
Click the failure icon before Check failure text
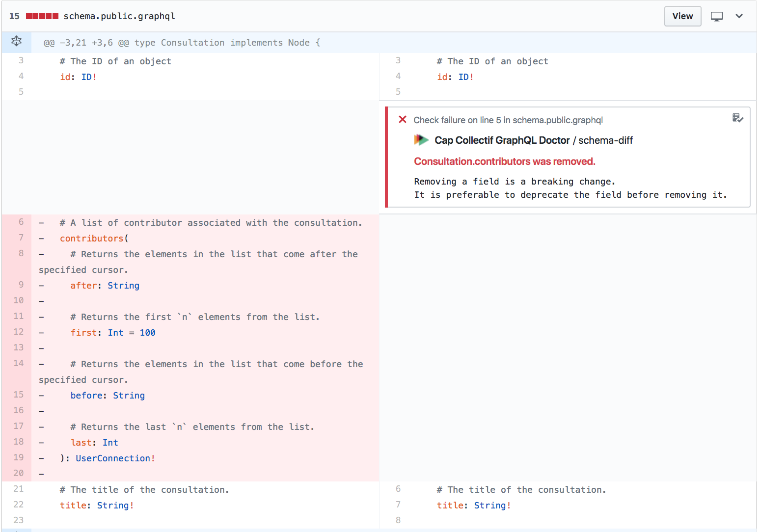coord(403,119)
